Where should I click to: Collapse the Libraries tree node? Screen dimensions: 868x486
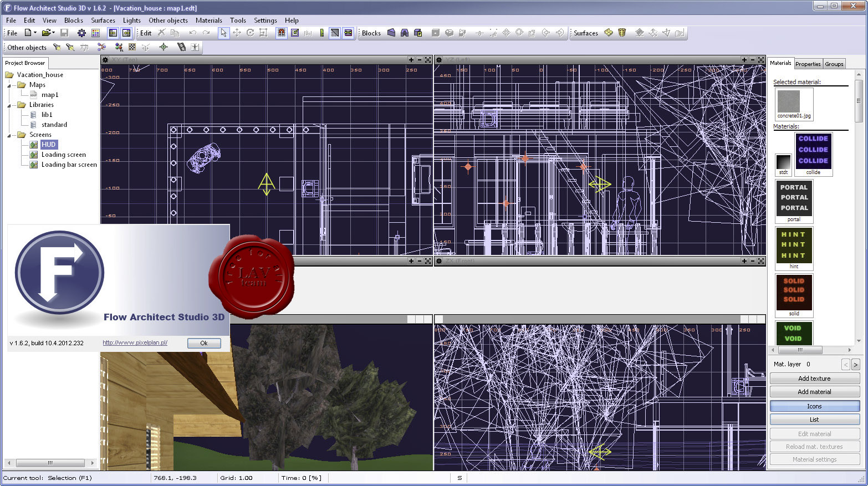9,105
